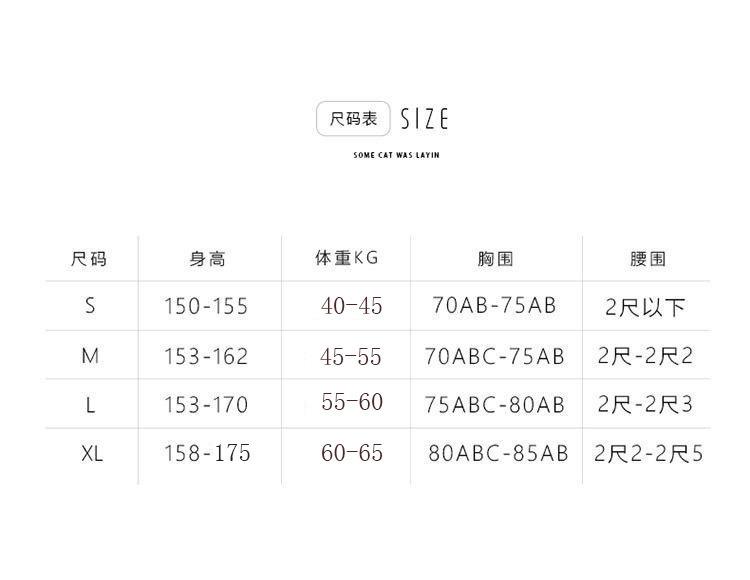Screen dimensions: 750x580
Task: Click the waist cell 2尺以下
Action: click(646, 307)
